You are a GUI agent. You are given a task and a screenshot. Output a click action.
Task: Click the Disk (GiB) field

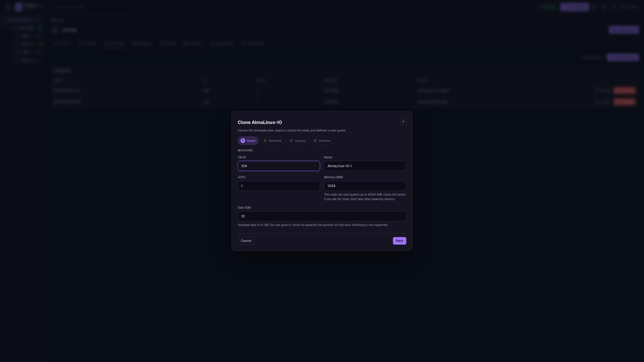[322, 216]
